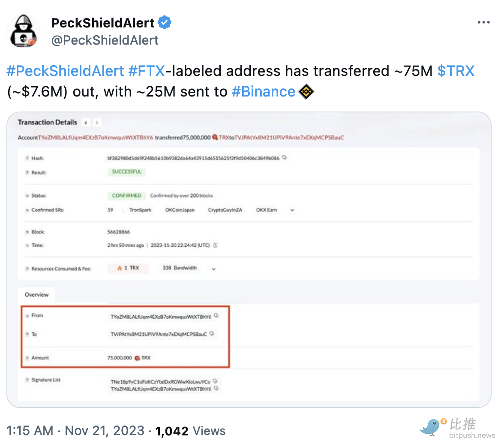Click the help icon beside Hash
This screenshot has height=447, width=504.
click(27, 158)
